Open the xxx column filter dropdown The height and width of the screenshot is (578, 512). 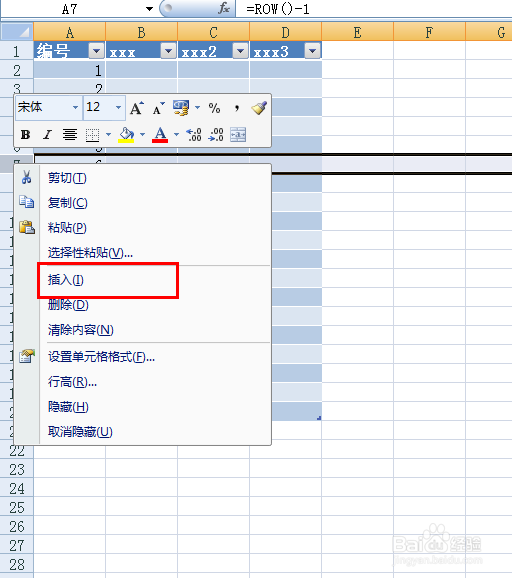click(x=168, y=51)
